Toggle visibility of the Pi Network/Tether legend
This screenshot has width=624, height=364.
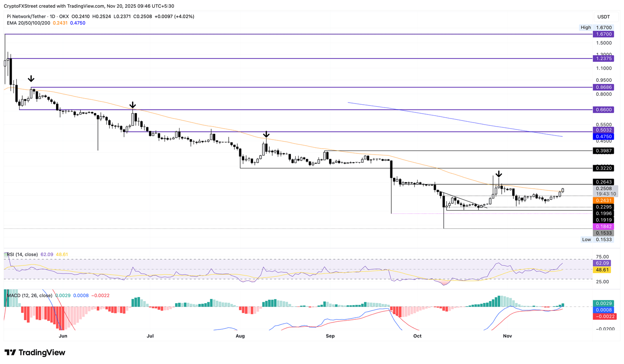click(26, 16)
